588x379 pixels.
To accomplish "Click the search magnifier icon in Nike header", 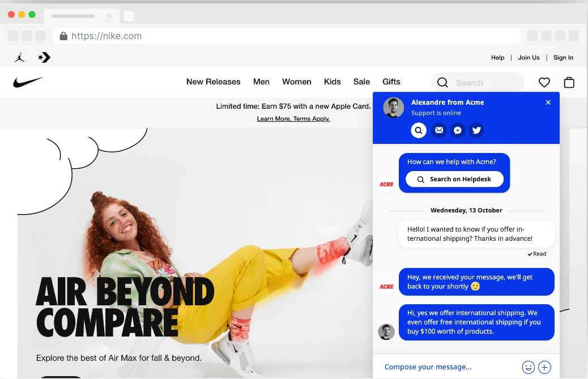I will point(442,83).
